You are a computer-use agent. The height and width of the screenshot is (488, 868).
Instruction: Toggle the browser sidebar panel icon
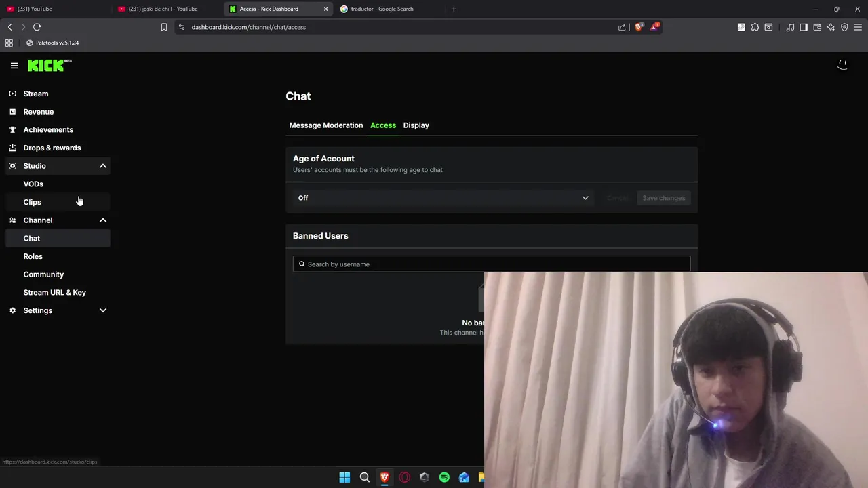click(804, 27)
